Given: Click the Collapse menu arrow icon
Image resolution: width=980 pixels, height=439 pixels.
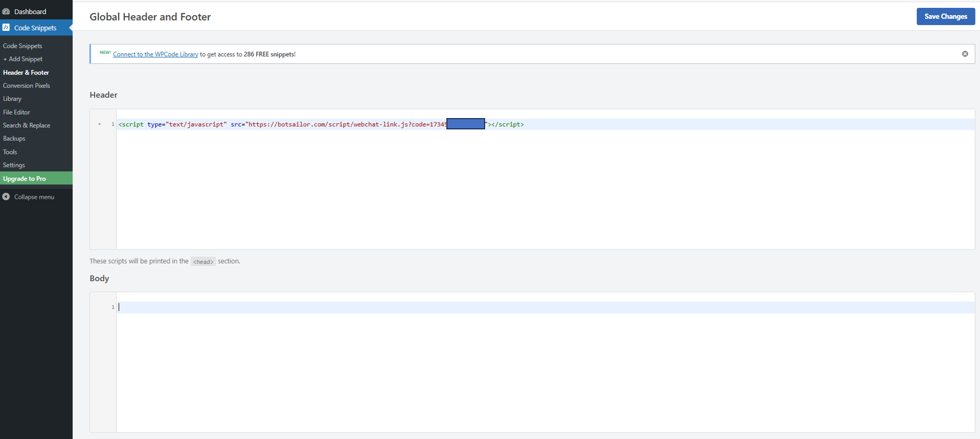Looking at the screenshot, I should coord(6,196).
